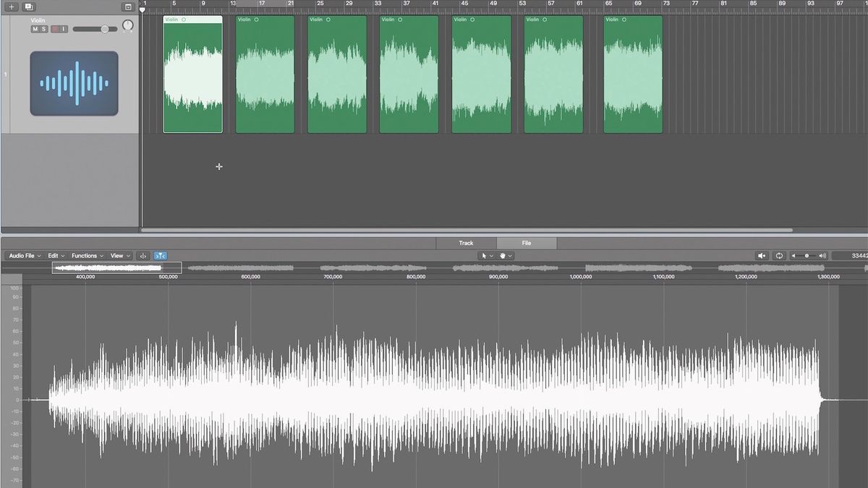Open the track header configuration icon
The height and width of the screenshot is (488, 868).
[129, 7]
